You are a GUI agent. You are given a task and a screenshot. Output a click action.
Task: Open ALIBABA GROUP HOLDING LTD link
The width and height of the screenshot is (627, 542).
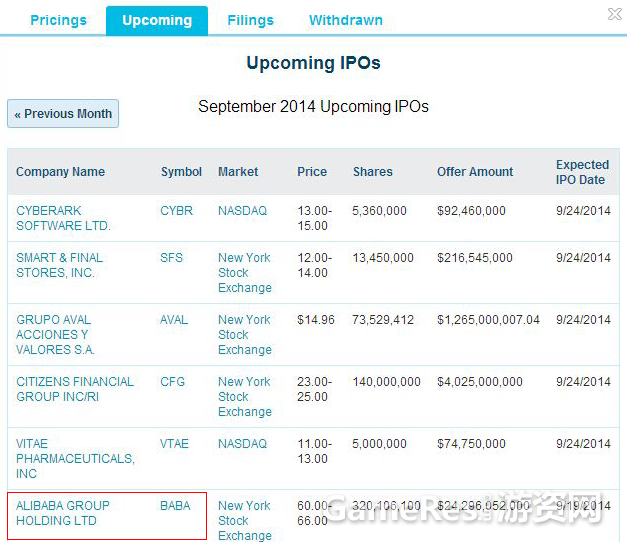(62, 513)
